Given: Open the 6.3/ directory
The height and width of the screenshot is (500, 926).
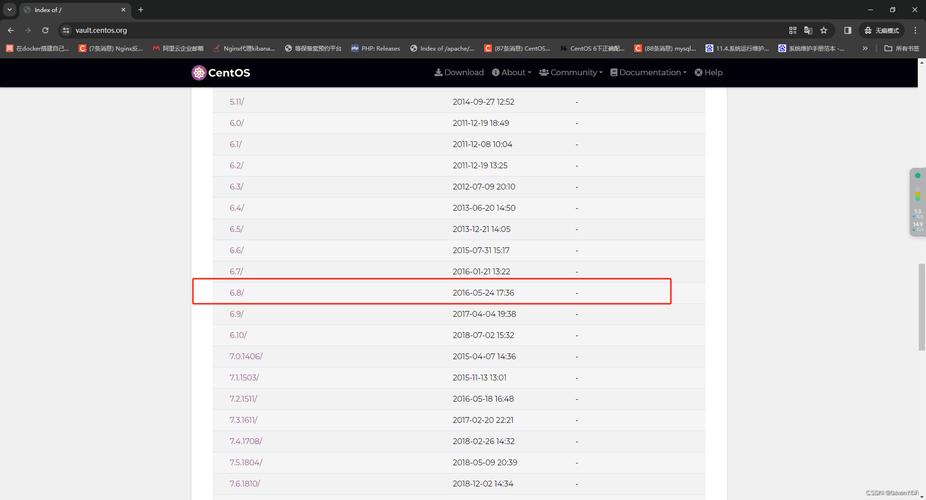Looking at the screenshot, I should pyautogui.click(x=236, y=187).
